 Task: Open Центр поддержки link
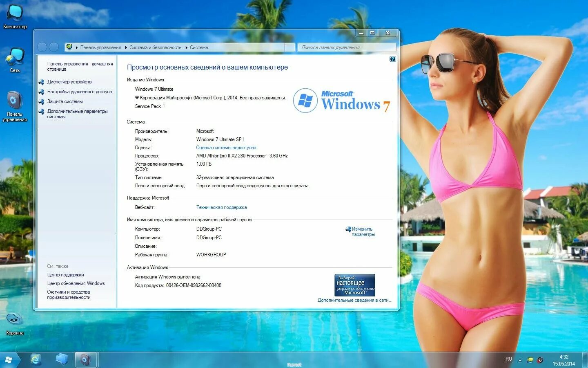[65, 275]
